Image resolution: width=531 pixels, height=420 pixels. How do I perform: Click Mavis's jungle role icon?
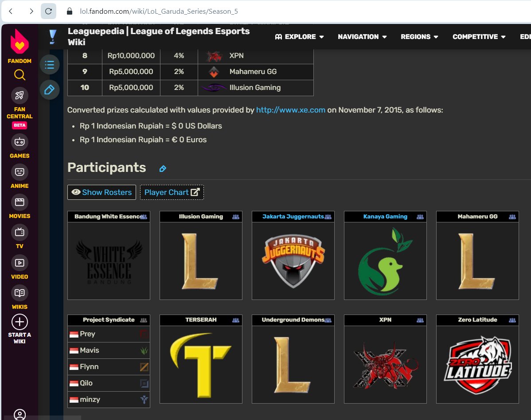point(144,350)
